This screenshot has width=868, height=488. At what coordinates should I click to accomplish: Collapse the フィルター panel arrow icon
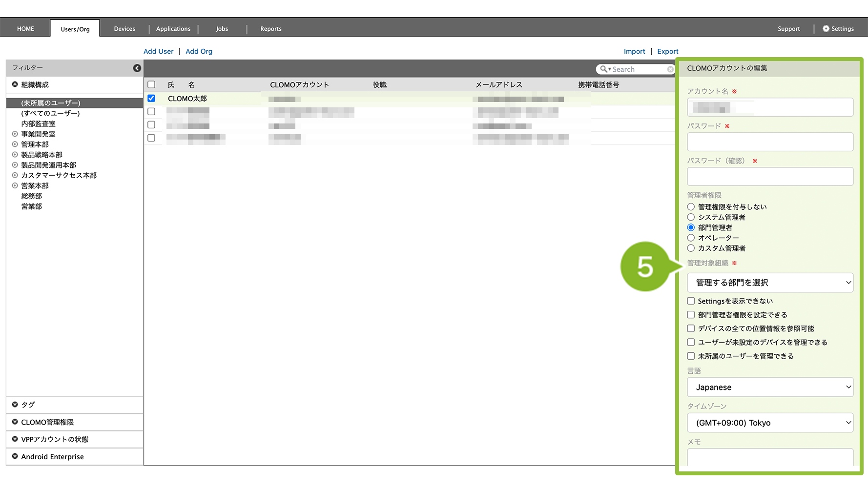[137, 68]
